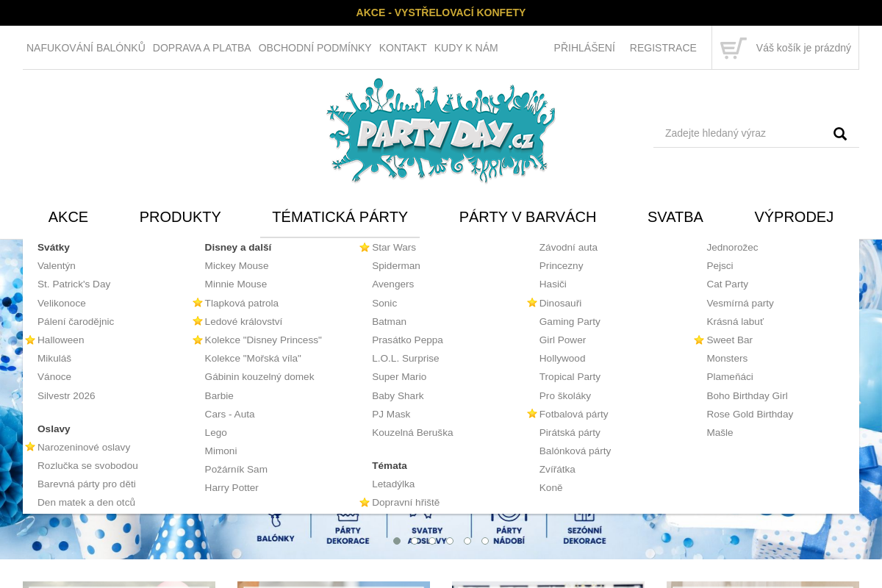Click the star icon beside Dinosauři

click(532, 303)
